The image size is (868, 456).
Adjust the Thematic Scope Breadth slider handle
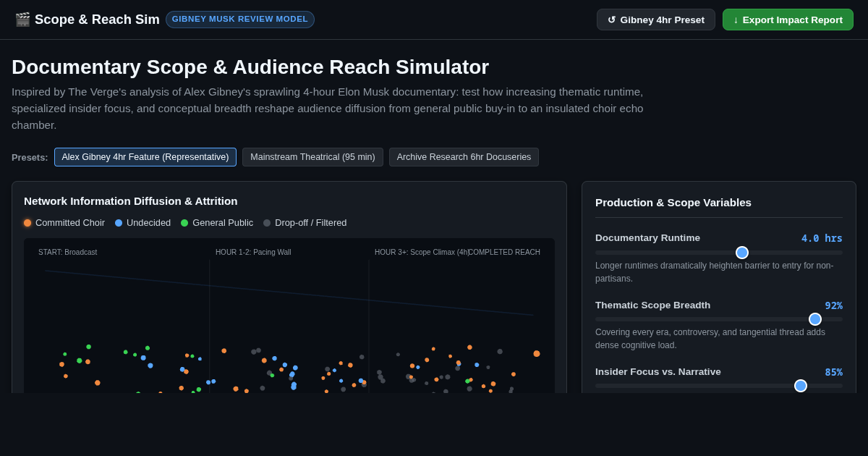815,319
